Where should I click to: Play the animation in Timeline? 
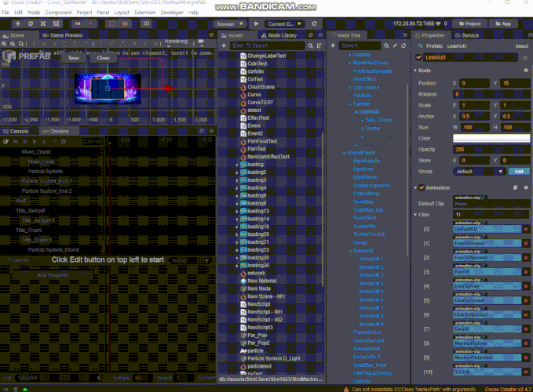(35, 142)
